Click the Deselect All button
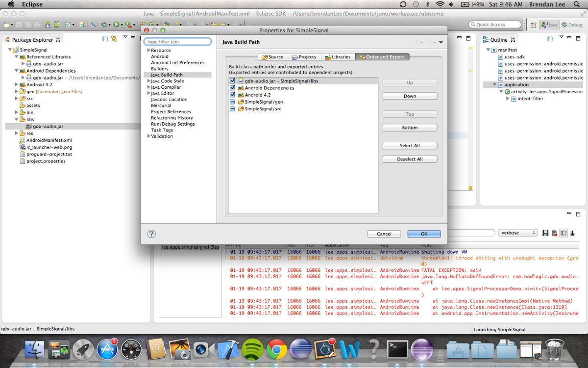The width and height of the screenshot is (588, 368). 410,159
